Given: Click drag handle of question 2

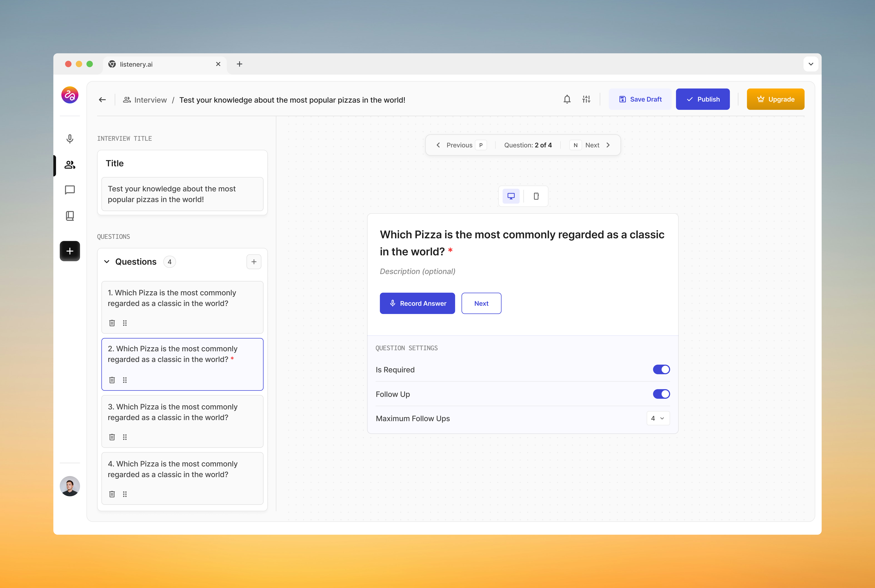Looking at the screenshot, I should (125, 380).
